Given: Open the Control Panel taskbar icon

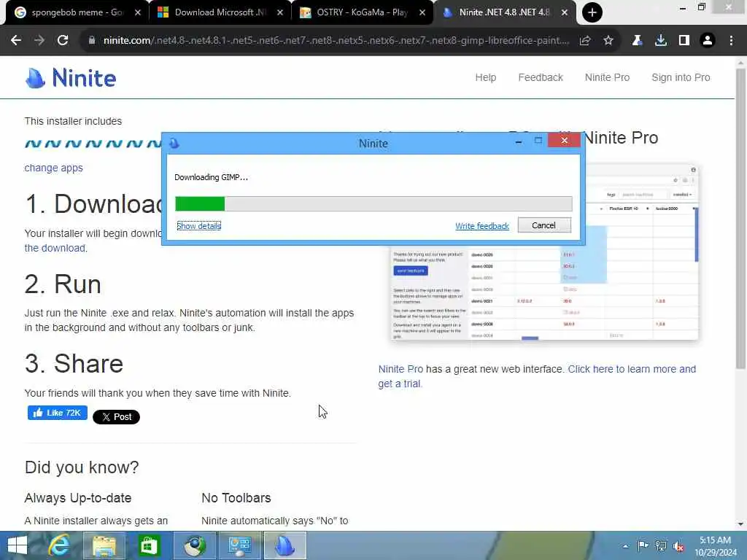Looking at the screenshot, I should (x=239, y=545).
